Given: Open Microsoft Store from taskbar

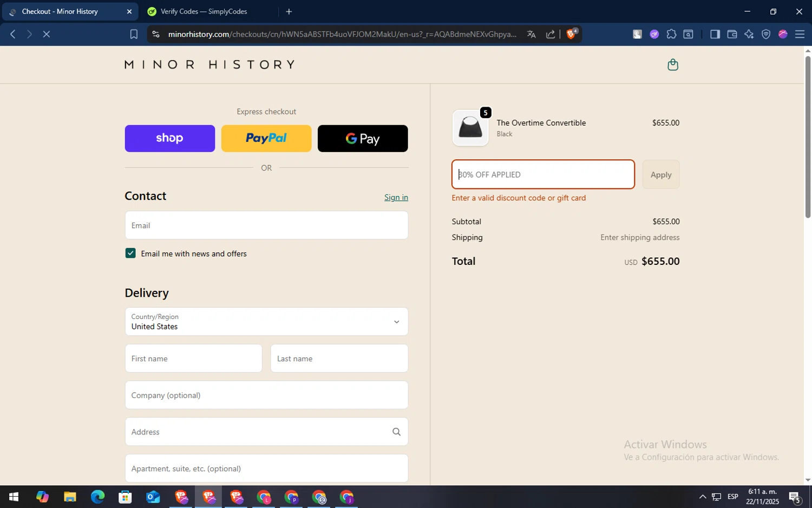Looking at the screenshot, I should [x=125, y=497].
